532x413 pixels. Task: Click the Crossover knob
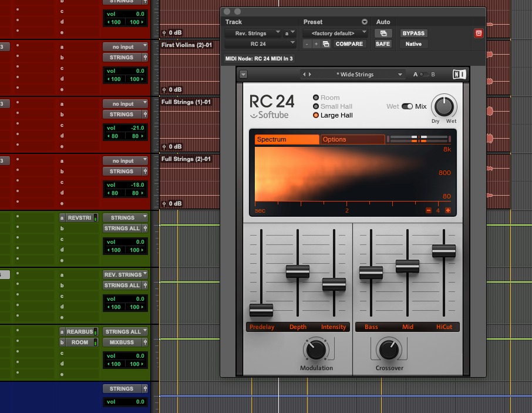[389, 349]
